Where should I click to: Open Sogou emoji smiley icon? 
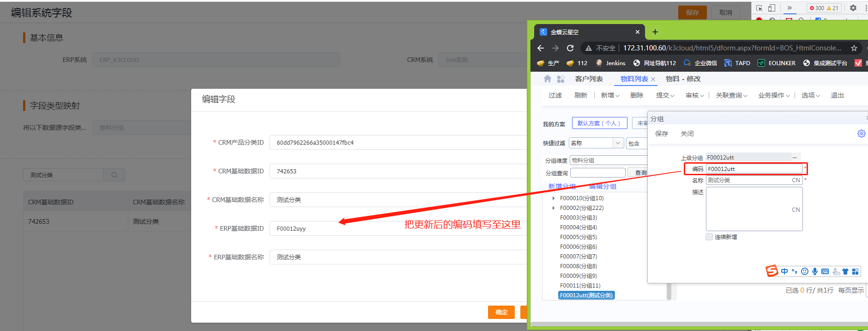[x=805, y=271]
